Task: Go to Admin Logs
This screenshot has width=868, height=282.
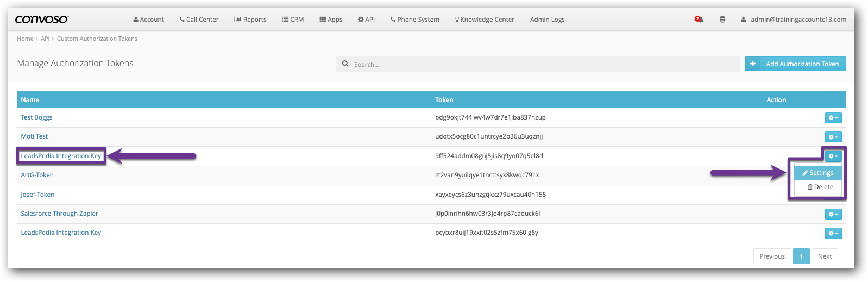Action: [x=547, y=20]
